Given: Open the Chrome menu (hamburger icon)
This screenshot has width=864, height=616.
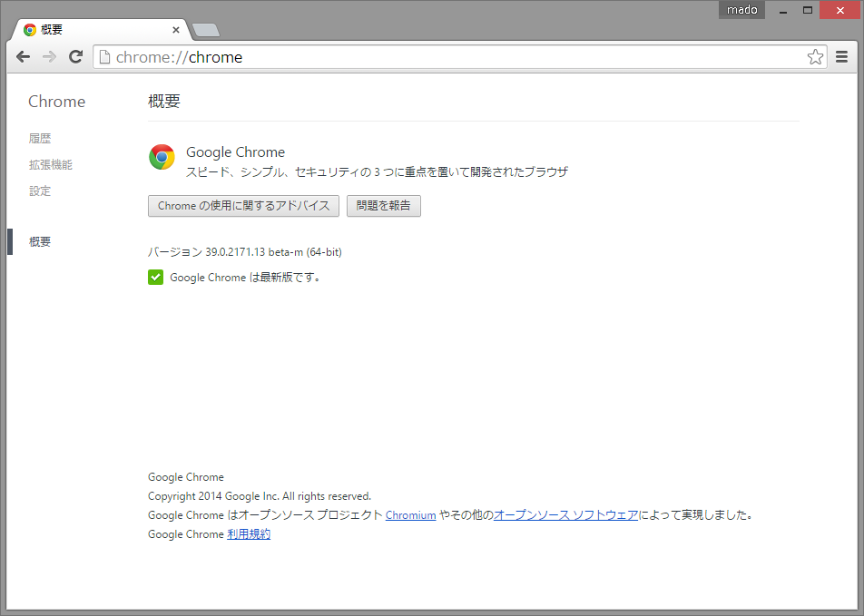Looking at the screenshot, I should pyautogui.click(x=842, y=56).
